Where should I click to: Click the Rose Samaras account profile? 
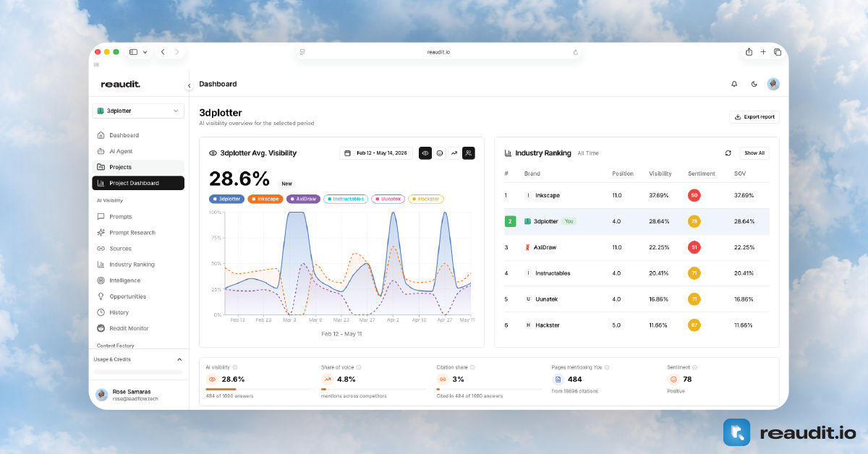click(139, 395)
